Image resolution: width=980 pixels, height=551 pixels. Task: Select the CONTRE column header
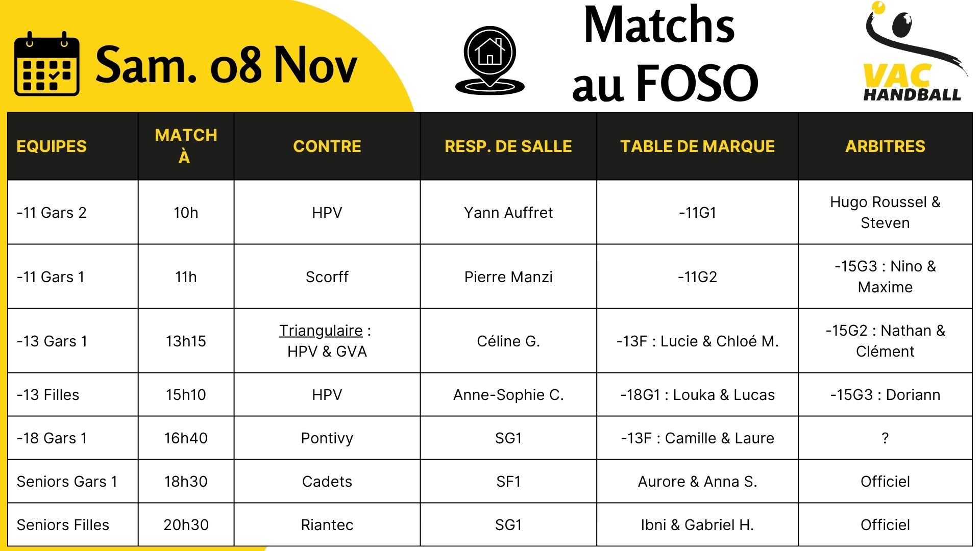pyautogui.click(x=327, y=146)
